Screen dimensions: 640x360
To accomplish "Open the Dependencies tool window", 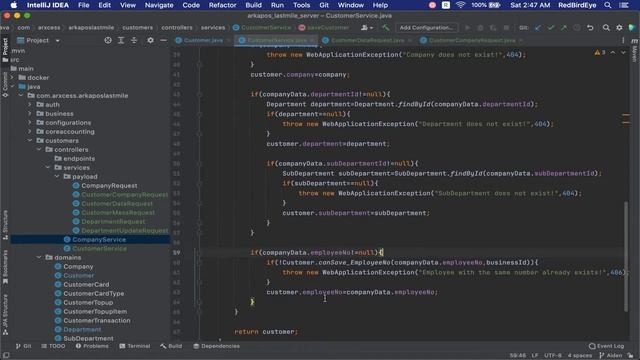I will click(x=216, y=346).
